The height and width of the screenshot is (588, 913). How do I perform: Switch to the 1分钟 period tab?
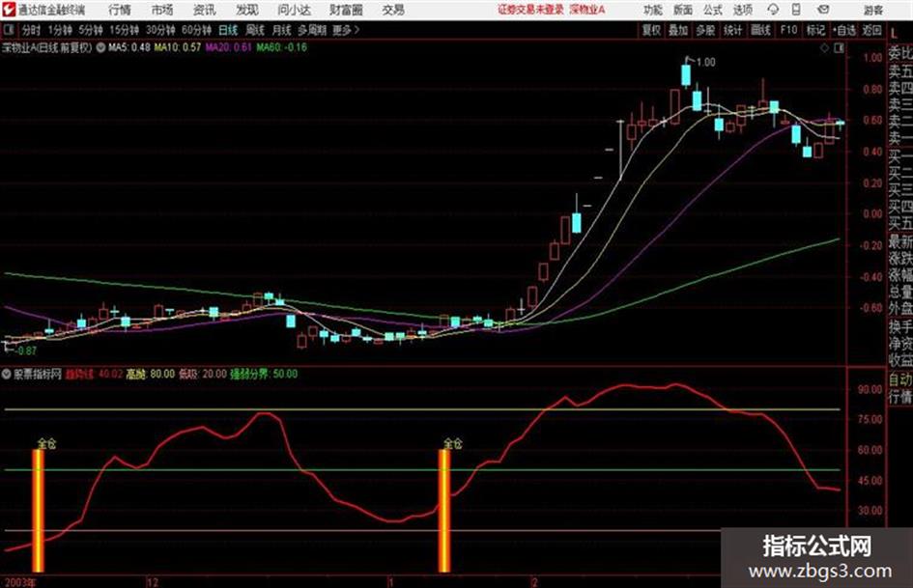click(60, 30)
